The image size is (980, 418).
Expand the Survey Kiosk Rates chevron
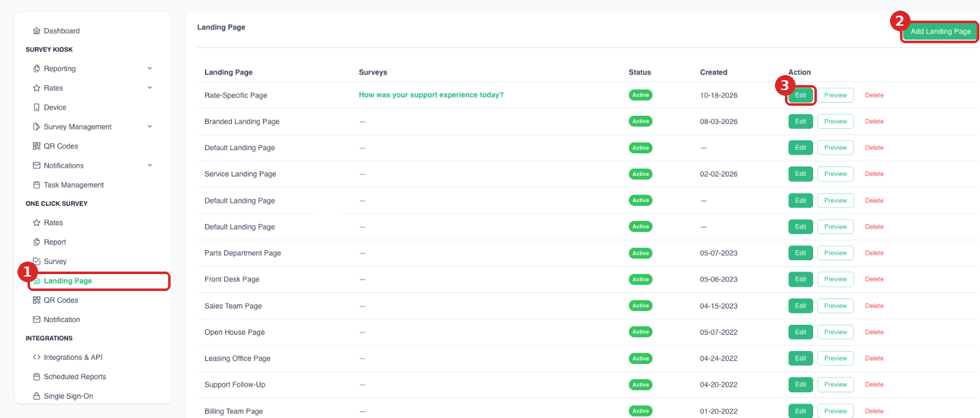149,88
